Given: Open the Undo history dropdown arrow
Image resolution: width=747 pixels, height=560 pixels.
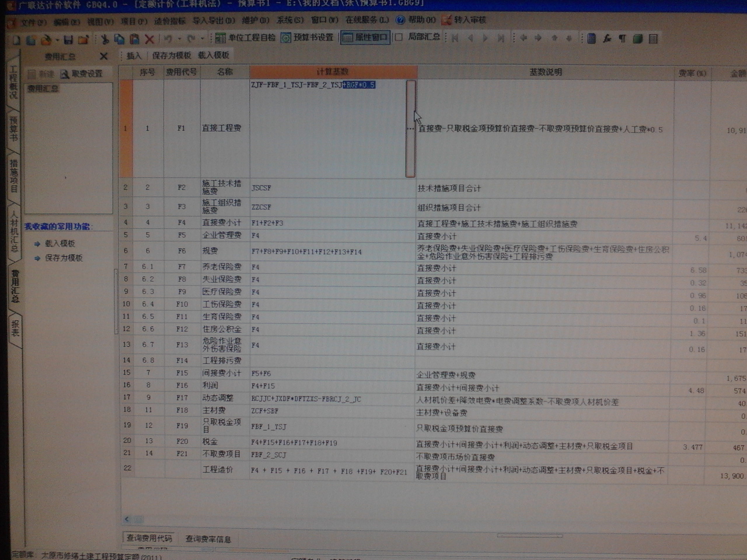Looking at the screenshot, I should (179, 39).
